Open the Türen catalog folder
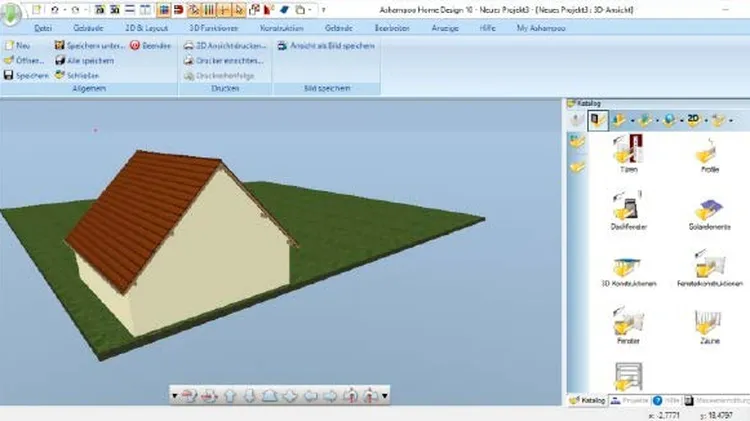This screenshot has width=750, height=421. 629,154
